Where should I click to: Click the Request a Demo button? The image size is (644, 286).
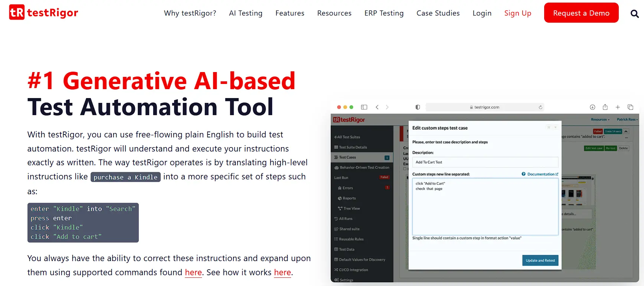coord(581,13)
